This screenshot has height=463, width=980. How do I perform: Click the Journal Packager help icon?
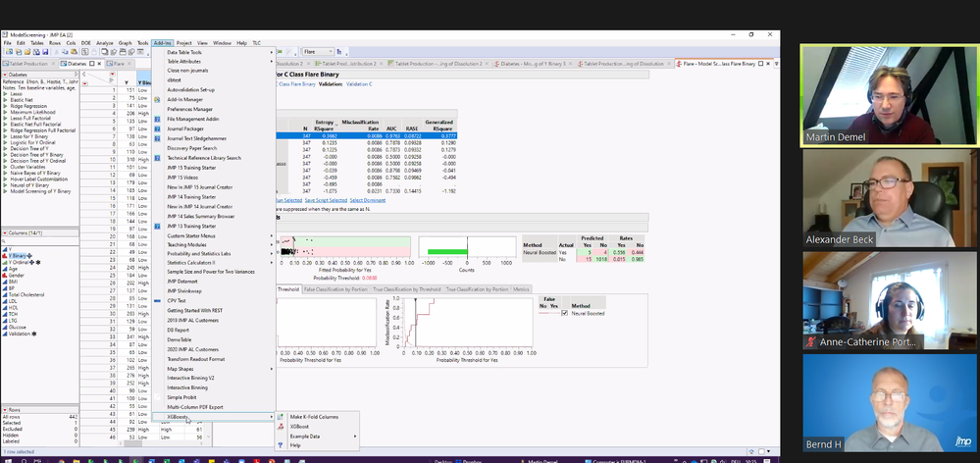tap(158, 129)
